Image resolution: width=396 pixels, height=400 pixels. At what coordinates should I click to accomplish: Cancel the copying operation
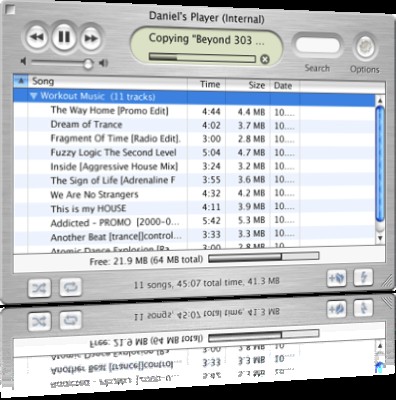[264, 59]
